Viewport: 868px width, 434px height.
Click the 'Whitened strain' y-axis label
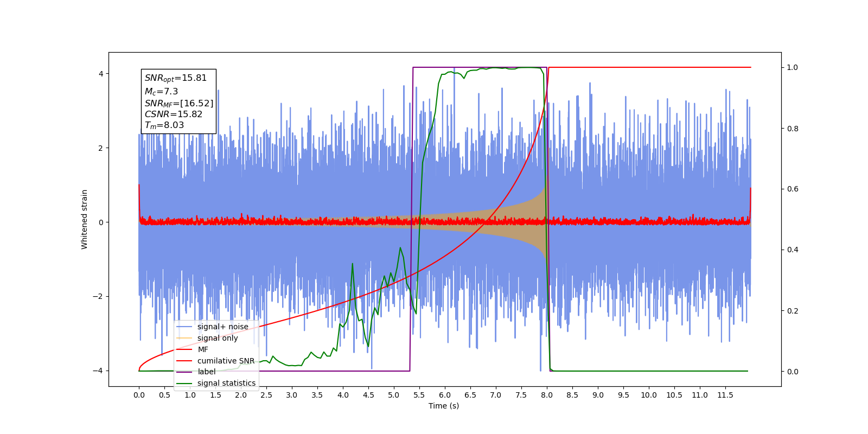(84, 219)
